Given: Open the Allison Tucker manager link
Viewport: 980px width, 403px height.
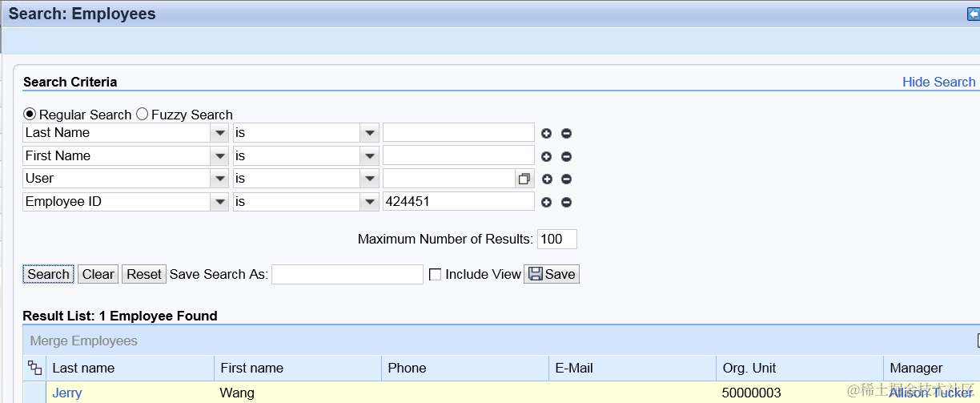Looking at the screenshot, I should (930, 393).
